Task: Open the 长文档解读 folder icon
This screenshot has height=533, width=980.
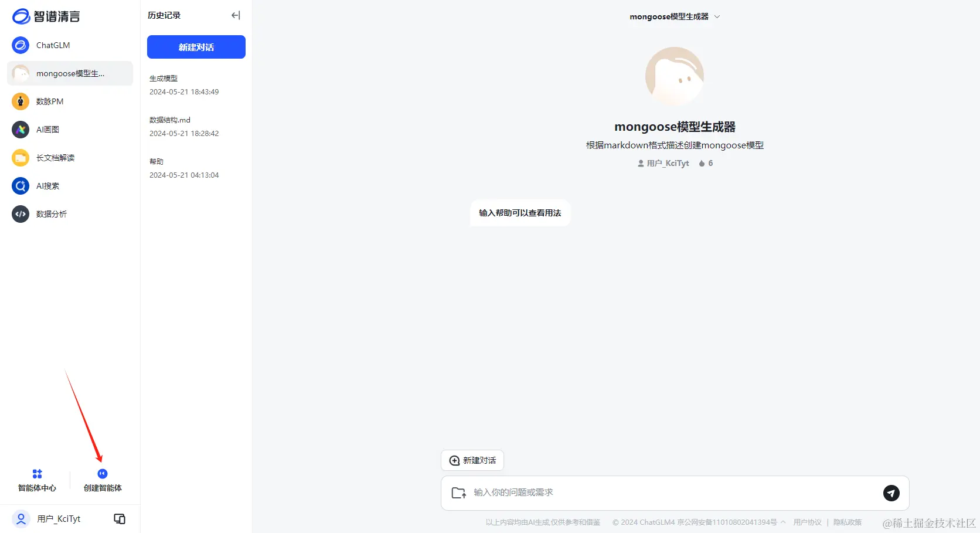Action: [21, 158]
